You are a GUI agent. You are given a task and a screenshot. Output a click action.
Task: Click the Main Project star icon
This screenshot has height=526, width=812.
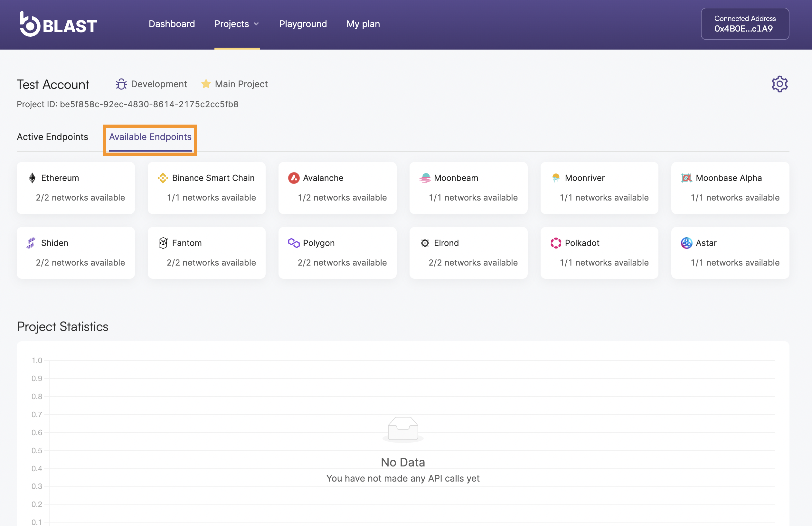tap(206, 84)
